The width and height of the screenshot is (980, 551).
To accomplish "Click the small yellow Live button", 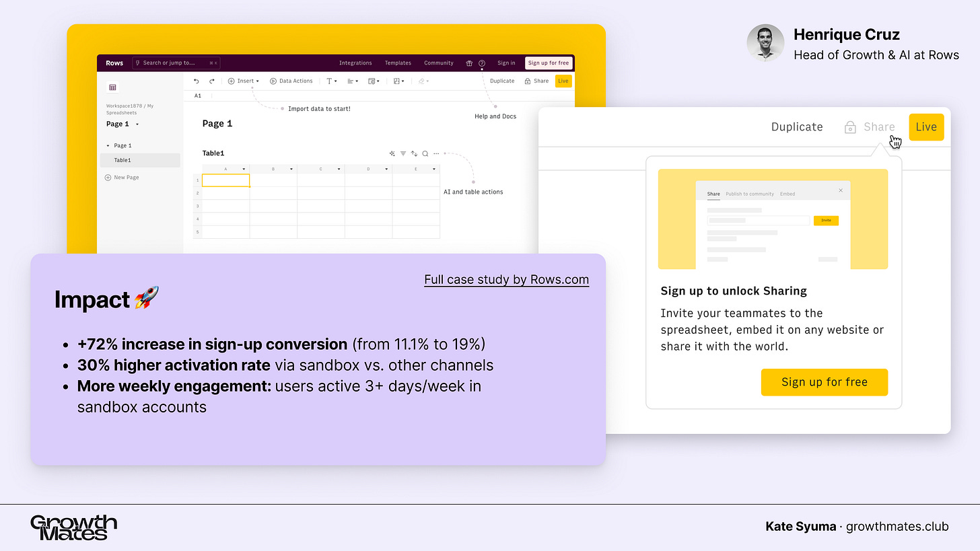I will [563, 81].
